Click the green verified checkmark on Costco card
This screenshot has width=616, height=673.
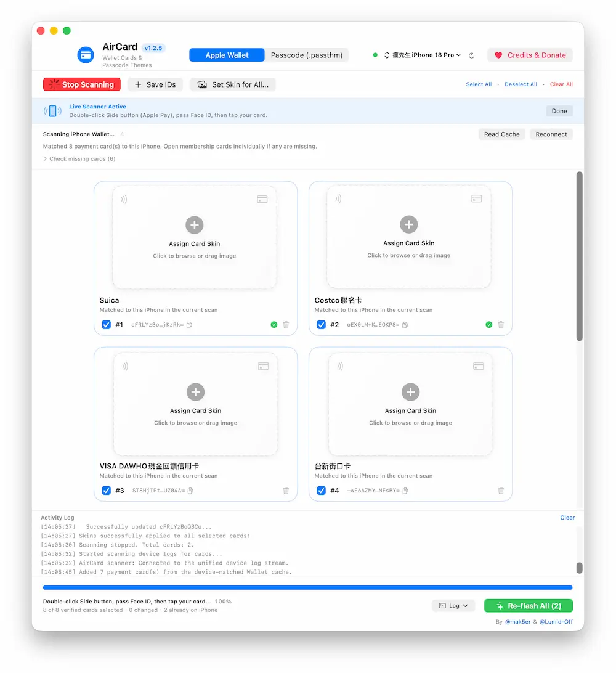tap(489, 325)
